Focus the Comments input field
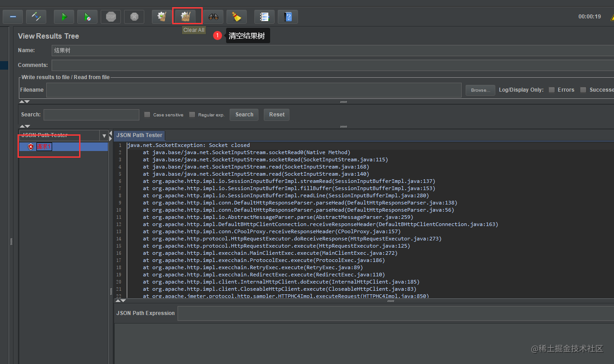The image size is (614, 364). pyautogui.click(x=333, y=65)
